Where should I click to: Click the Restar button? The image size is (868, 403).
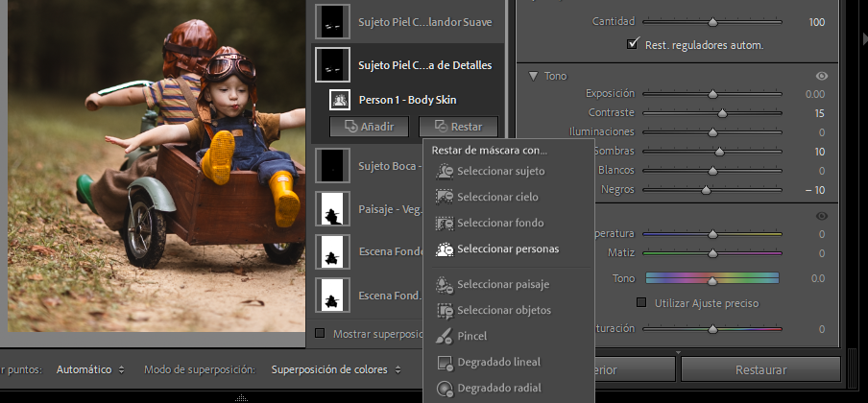click(x=458, y=127)
